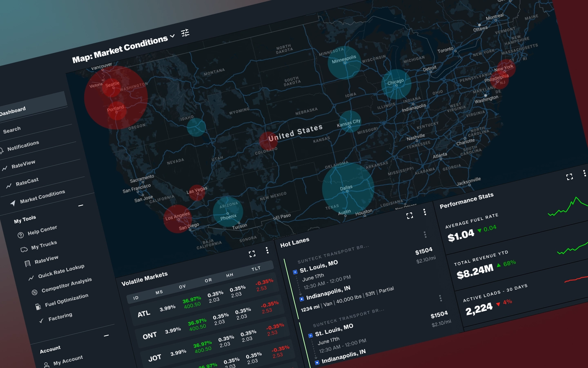
Task: Click the Dallas market bubble on map
Action: [x=347, y=188]
